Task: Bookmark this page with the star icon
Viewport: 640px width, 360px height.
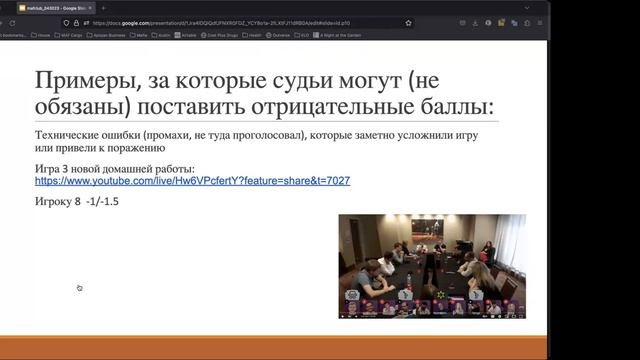Action: pos(409,23)
